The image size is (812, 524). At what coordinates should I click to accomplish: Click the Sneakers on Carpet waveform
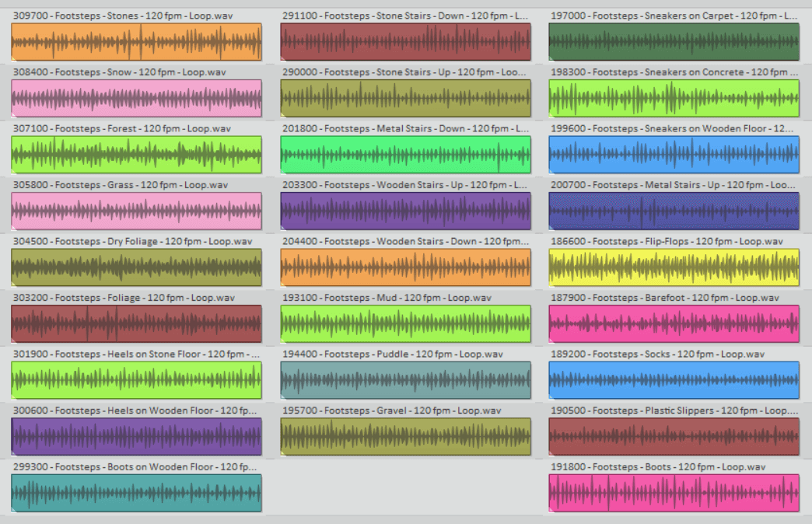pyautogui.click(x=674, y=42)
